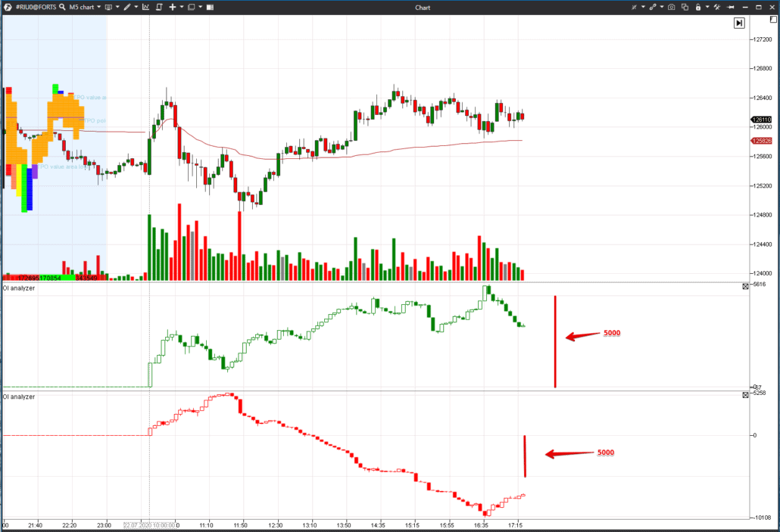The width and height of the screenshot is (780, 532).
Task: Click the red 125826 price label
Action: tap(763, 141)
